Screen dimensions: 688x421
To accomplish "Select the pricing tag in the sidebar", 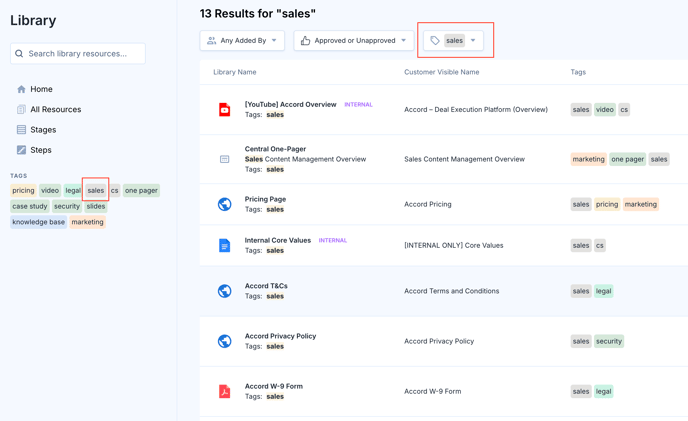I will (23, 191).
